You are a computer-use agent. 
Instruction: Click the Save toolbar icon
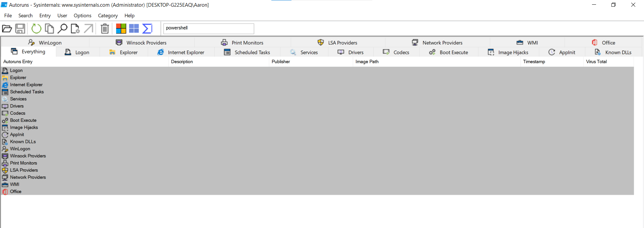(x=20, y=29)
